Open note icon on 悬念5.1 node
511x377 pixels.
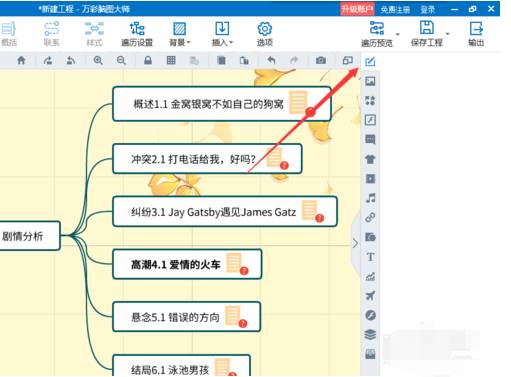tap(233, 315)
